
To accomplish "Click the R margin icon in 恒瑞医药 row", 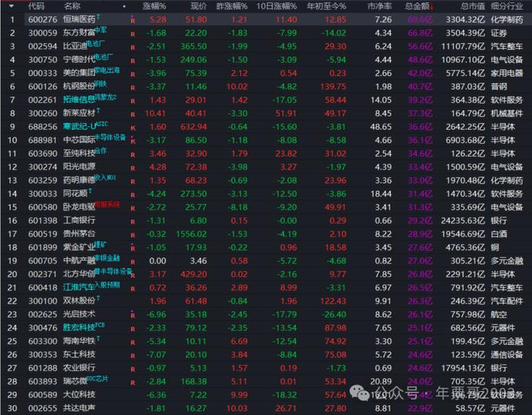I will 133,21.
